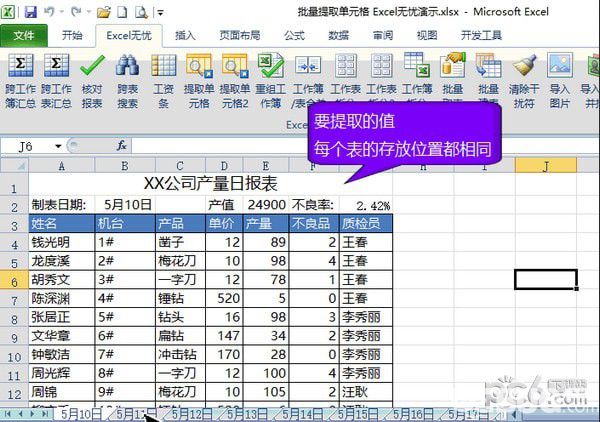Open dropdown arrow next to Redo
Image resolution: width=600 pixels, height=422 pixels.
pyautogui.click(x=89, y=12)
